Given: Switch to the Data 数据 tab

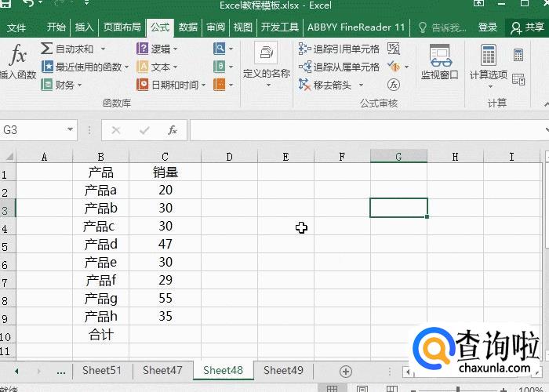Looking at the screenshot, I should (x=188, y=27).
